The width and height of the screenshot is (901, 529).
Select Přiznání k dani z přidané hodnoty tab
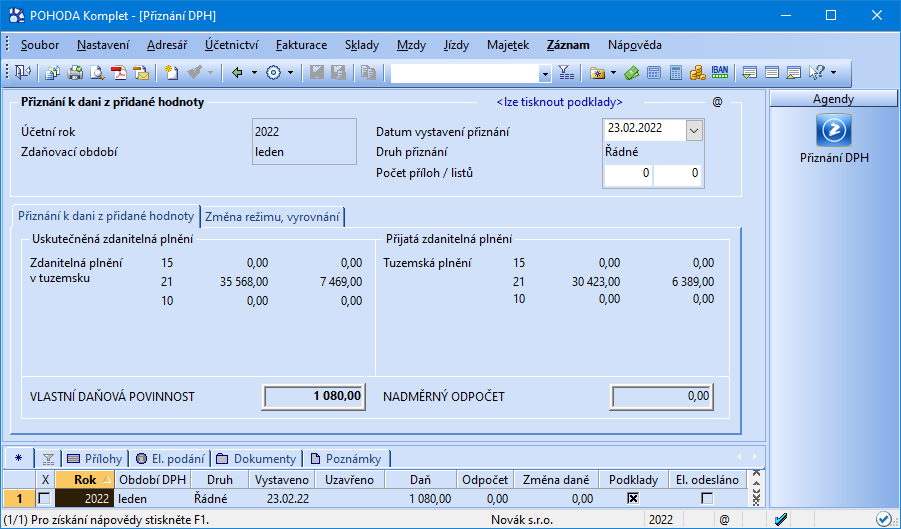[x=106, y=216]
